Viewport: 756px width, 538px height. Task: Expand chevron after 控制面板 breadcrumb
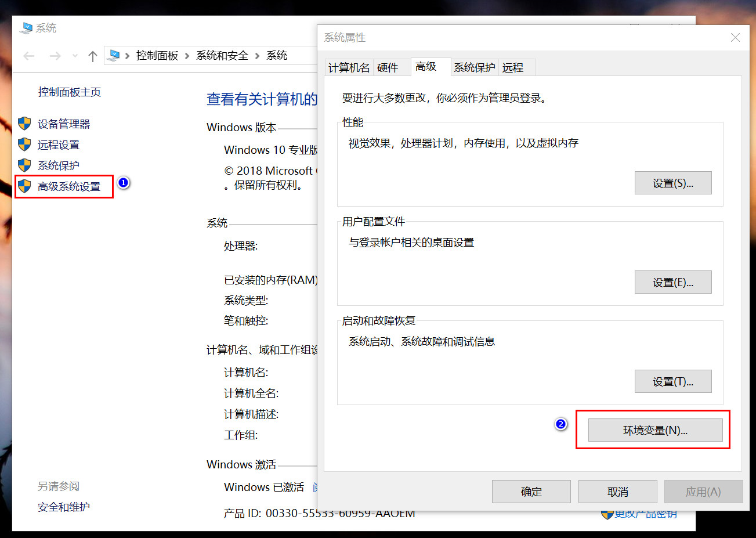(187, 56)
